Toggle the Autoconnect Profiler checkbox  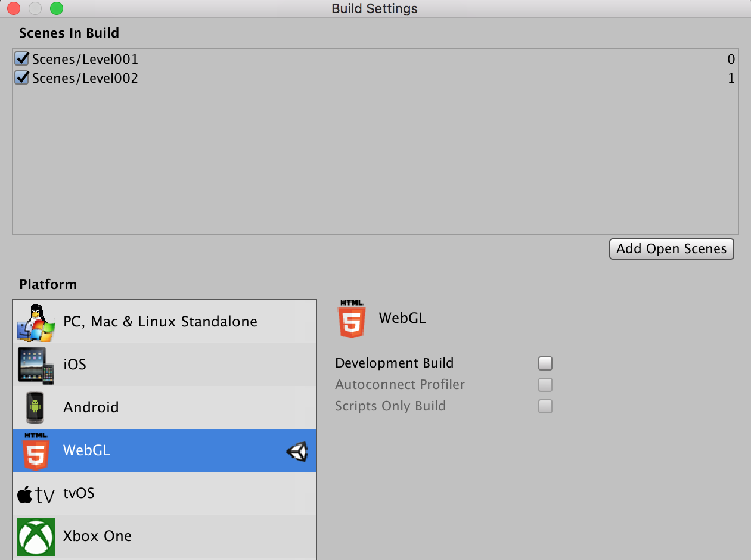click(545, 385)
